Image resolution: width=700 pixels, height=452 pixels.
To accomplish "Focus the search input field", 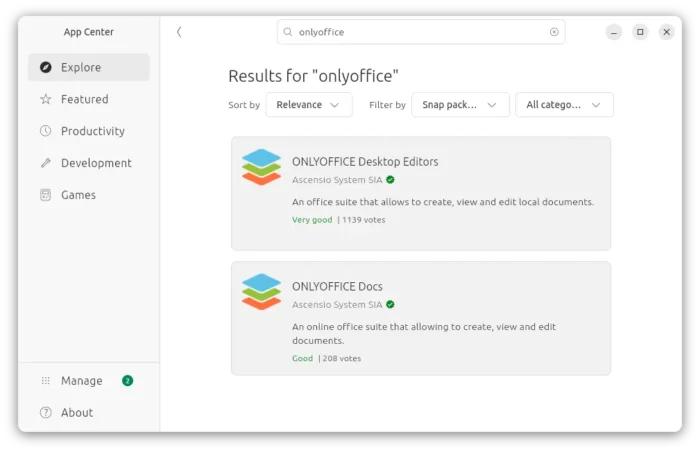I will (421, 32).
